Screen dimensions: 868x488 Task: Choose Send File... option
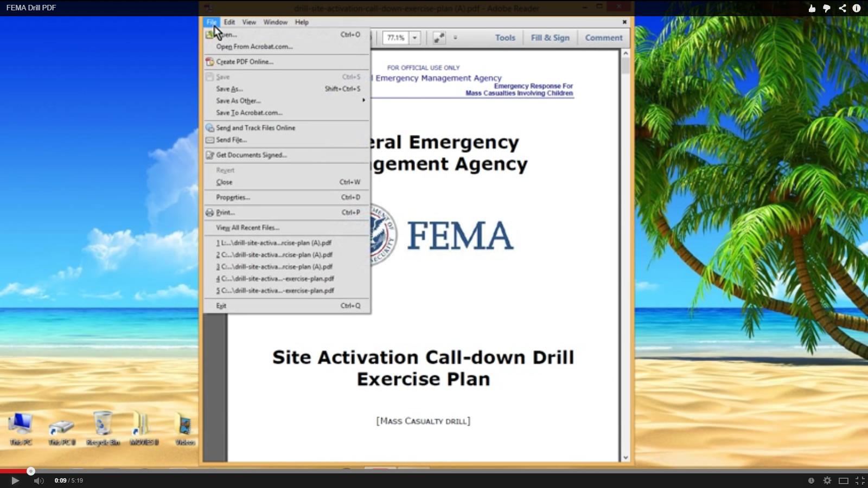(286, 140)
